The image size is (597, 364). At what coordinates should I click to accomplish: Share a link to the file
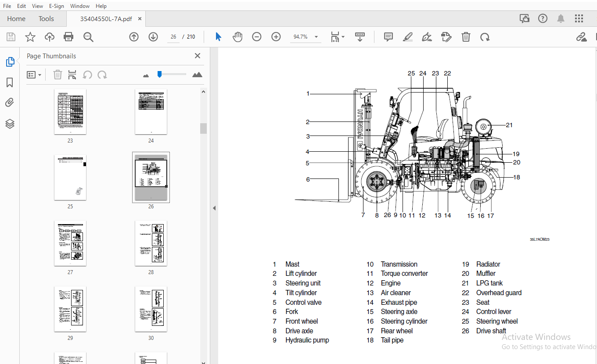click(582, 37)
